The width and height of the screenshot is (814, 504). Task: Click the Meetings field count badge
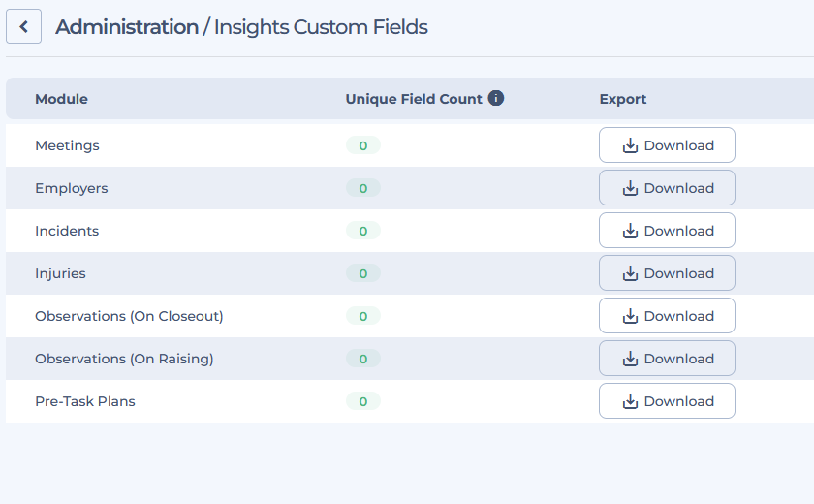point(363,145)
